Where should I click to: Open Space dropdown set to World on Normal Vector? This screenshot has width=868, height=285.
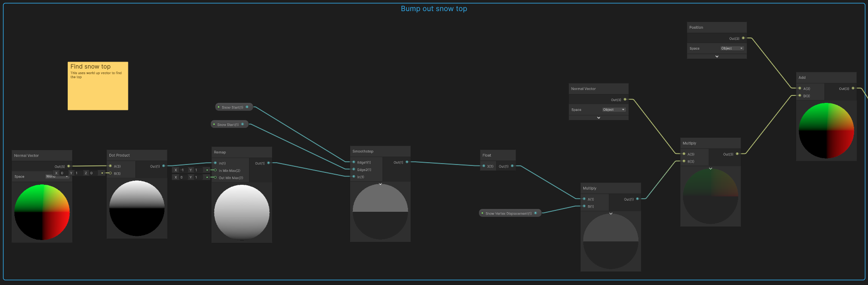57,176
